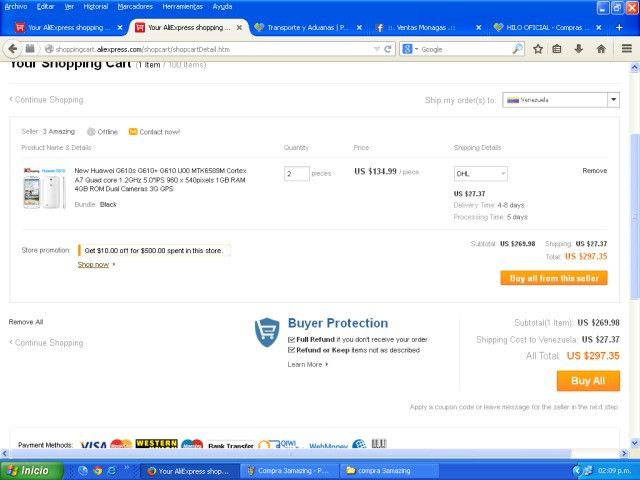Click the Get $10.00 off promotion text
640x480 pixels.
(154, 251)
